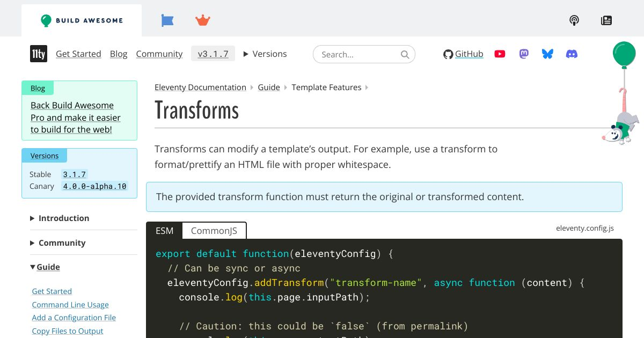Select the ESM code tab

coord(164,231)
